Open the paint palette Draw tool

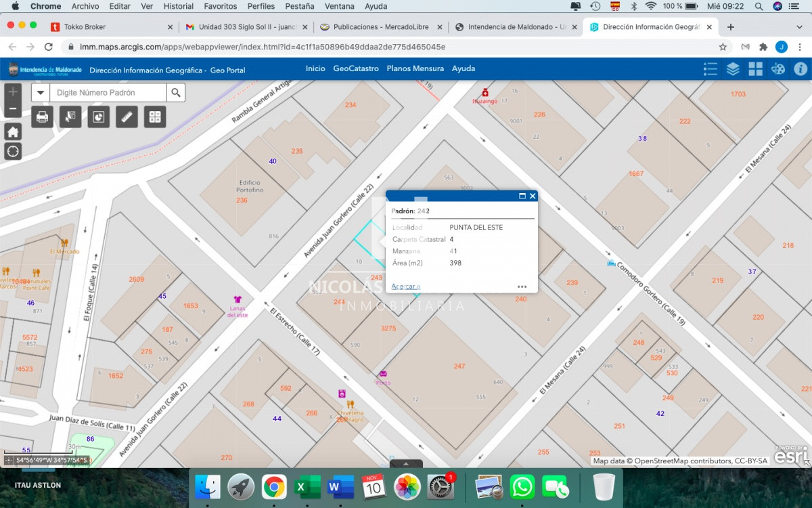click(778, 69)
